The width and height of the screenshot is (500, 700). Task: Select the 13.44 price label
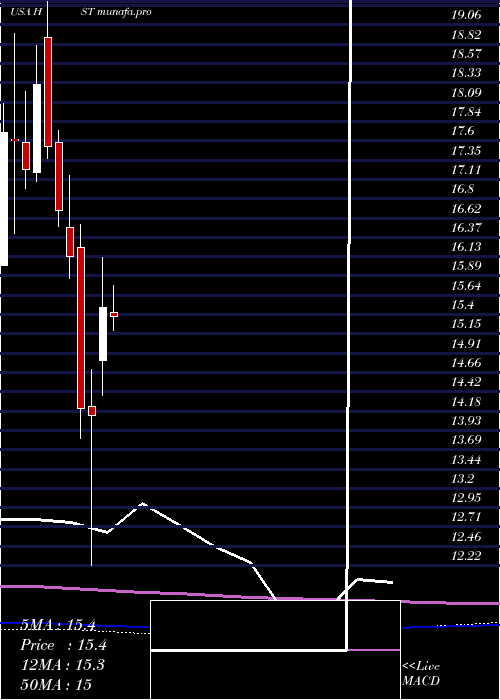click(x=466, y=460)
